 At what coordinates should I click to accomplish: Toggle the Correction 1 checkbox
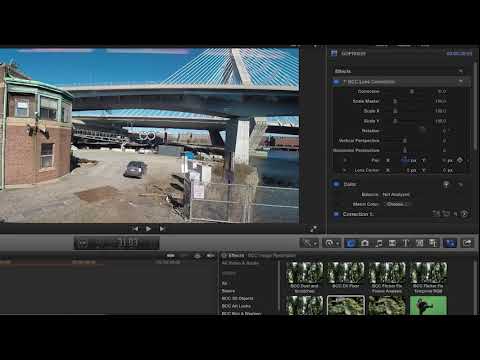[336, 214]
